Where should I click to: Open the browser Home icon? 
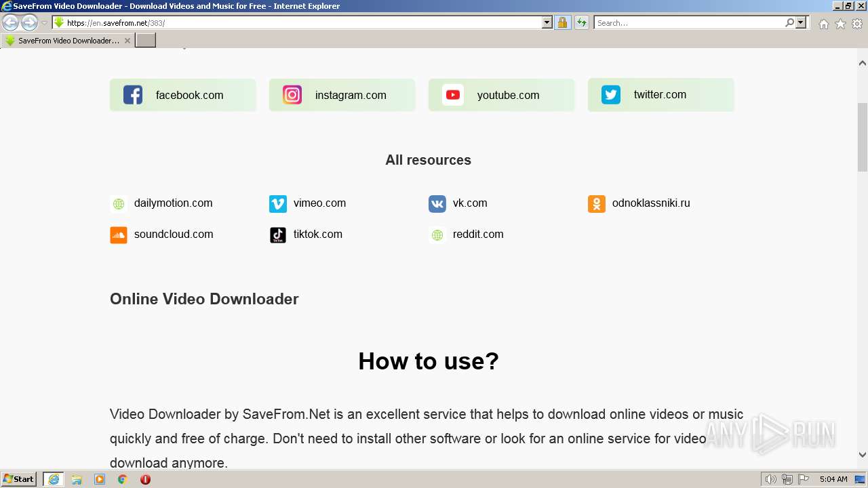tap(823, 24)
